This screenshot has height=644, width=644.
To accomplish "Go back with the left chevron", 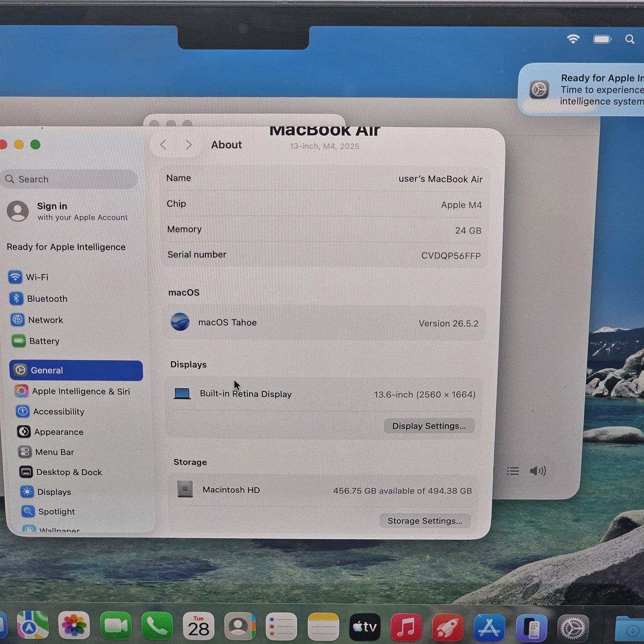I will [x=163, y=145].
